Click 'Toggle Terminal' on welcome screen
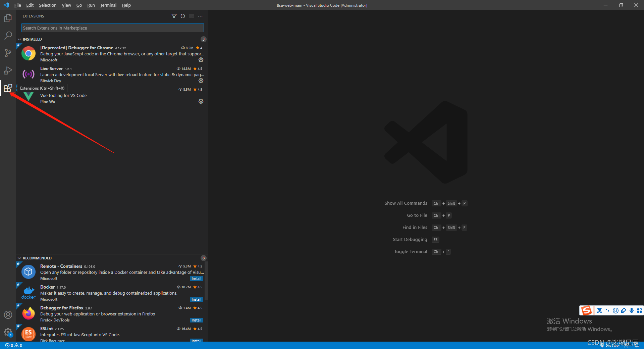This screenshot has width=644, height=349. pyautogui.click(x=411, y=252)
